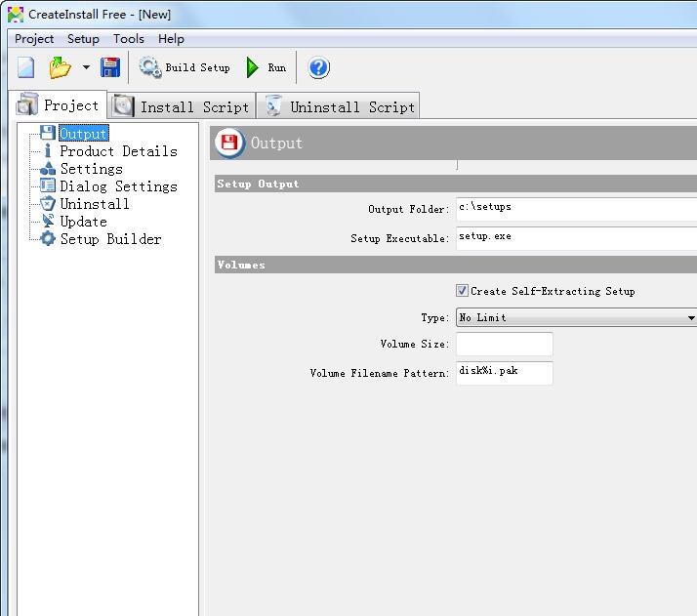Click the Volume Size input field
697x616 pixels.
click(504, 344)
